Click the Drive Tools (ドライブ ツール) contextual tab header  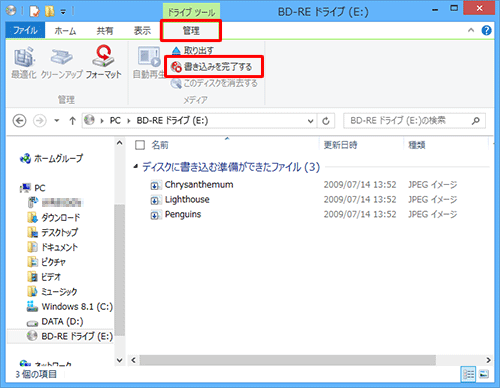click(x=191, y=12)
